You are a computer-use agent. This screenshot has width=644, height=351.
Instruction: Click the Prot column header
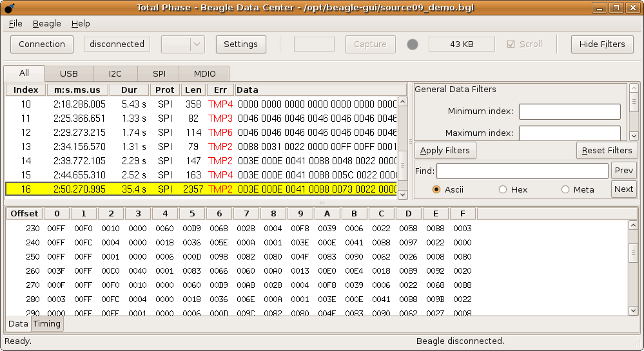tap(164, 90)
